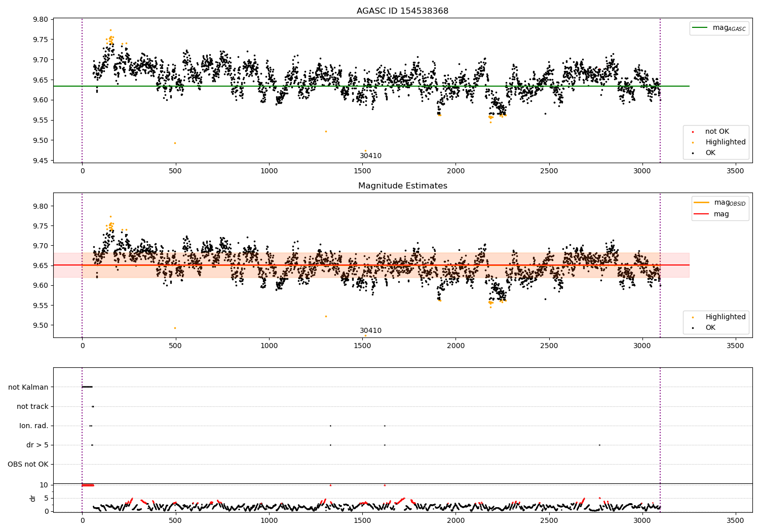Click the 'Highlighted' legend entry in Magnitude Estimates plot
This screenshot has height=532, width=760.
[x=725, y=317]
